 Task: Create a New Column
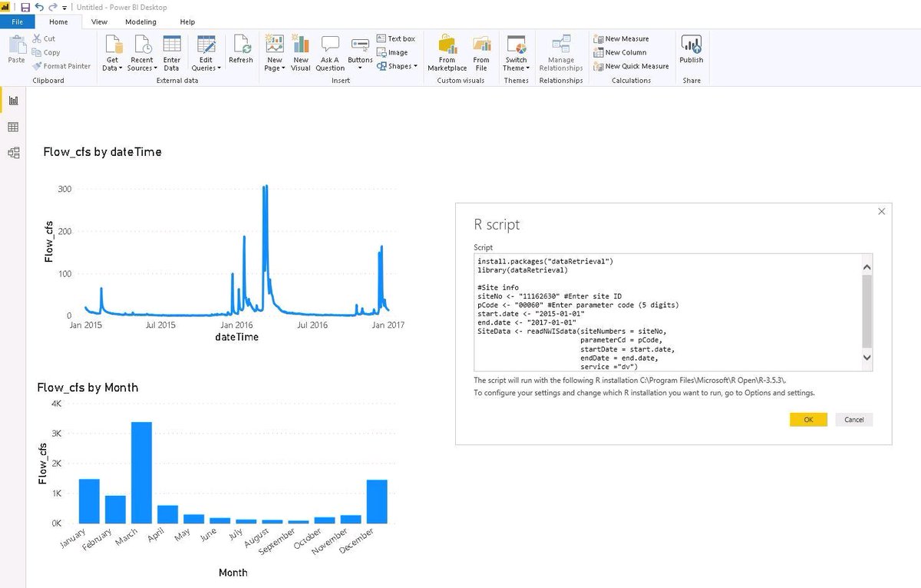click(620, 52)
